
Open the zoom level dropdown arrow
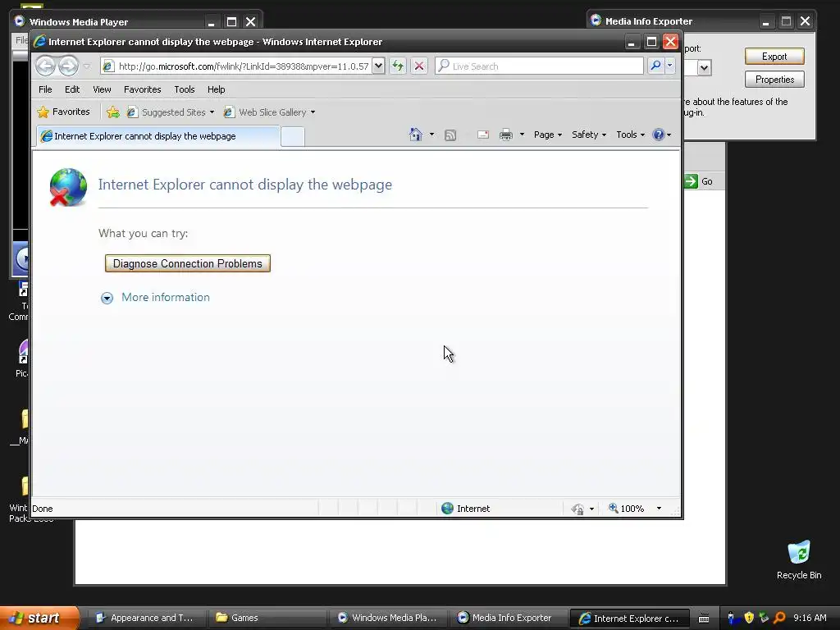coord(659,509)
